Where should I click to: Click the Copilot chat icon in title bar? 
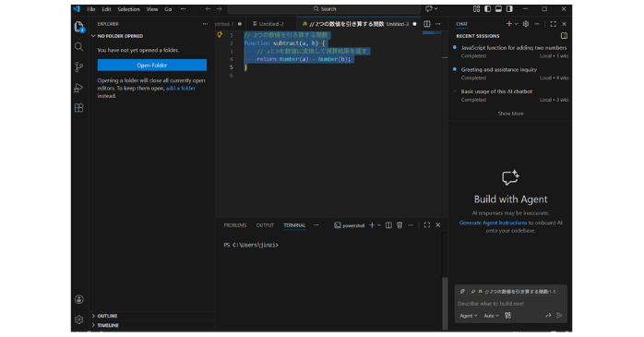click(x=429, y=8)
